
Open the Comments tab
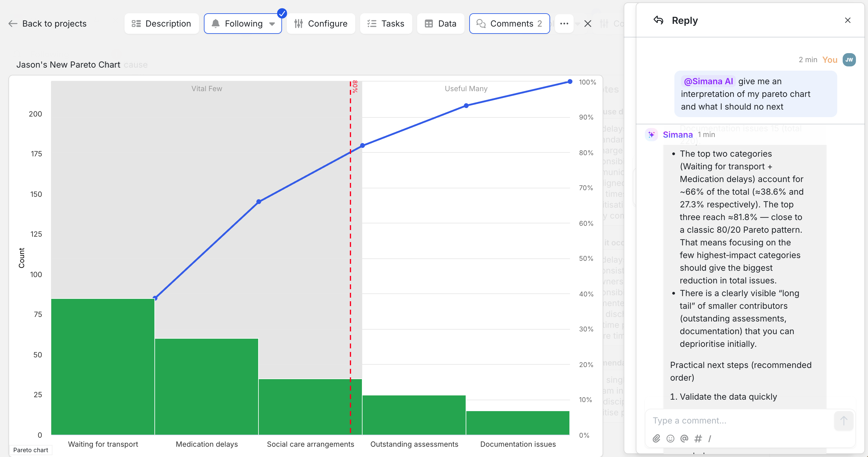pyautogui.click(x=509, y=24)
